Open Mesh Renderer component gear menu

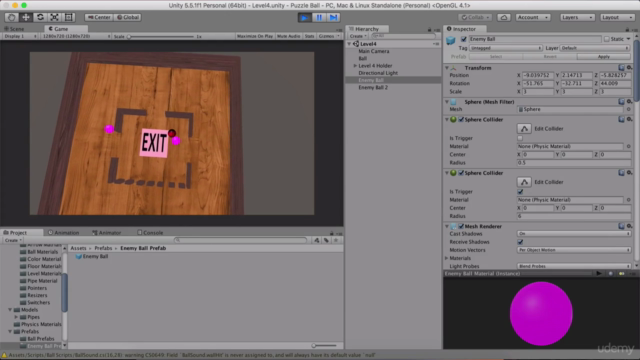point(629,226)
